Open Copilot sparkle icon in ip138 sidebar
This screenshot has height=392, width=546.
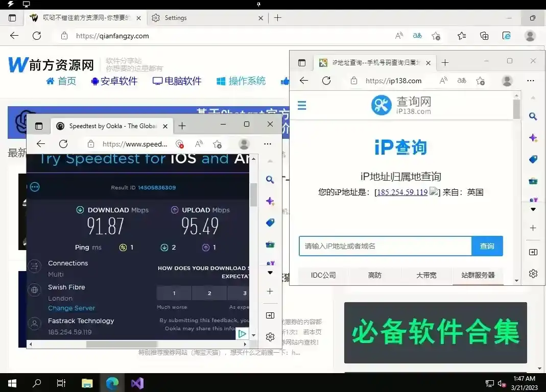(x=533, y=138)
